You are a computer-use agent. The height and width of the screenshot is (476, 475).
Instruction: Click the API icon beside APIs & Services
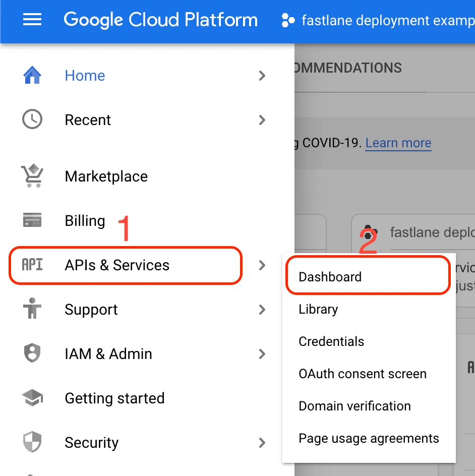(32, 264)
